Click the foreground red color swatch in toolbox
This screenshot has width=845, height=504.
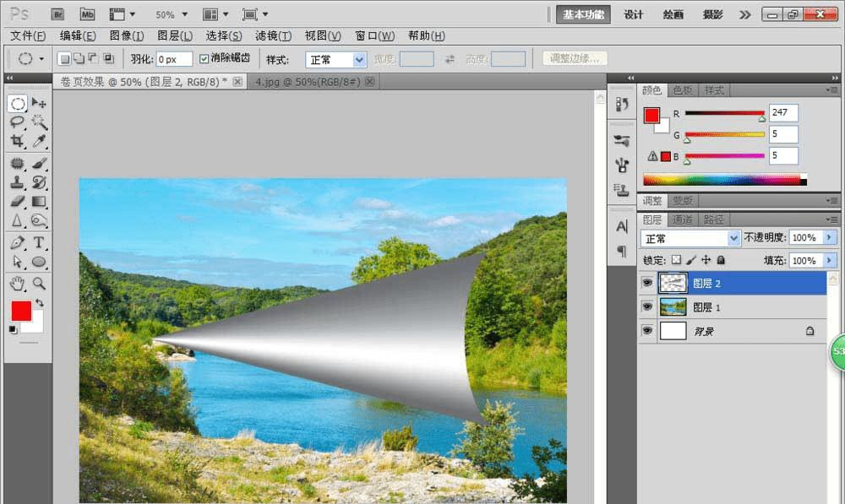(21, 311)
